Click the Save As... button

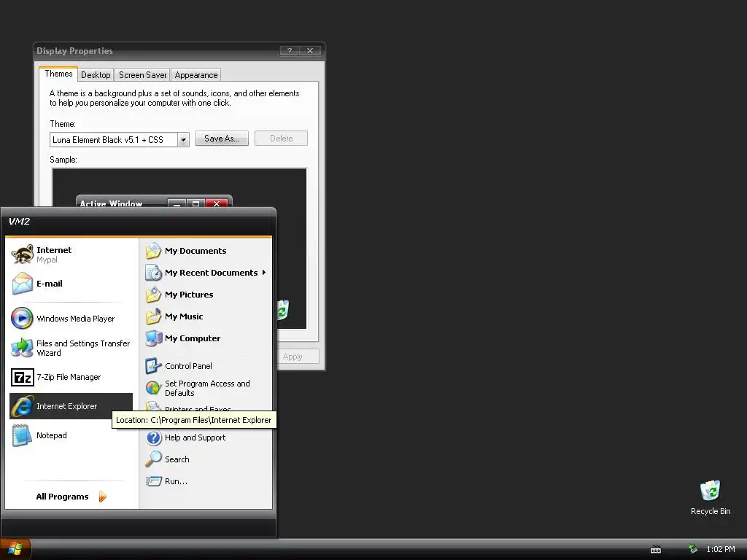click(222, 139)
